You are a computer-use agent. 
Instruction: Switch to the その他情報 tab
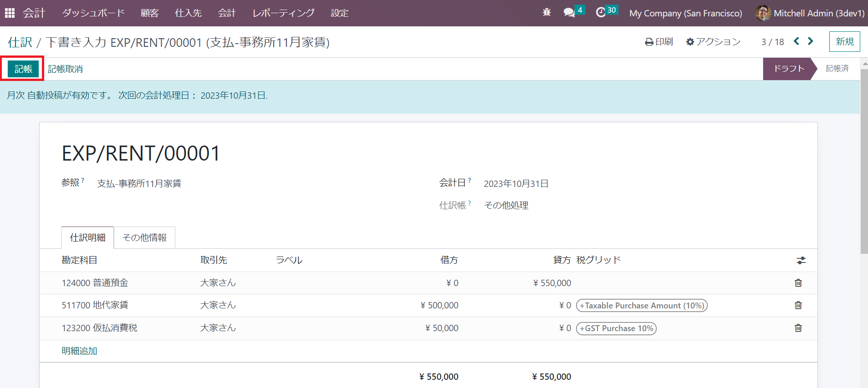coord(144,237)
